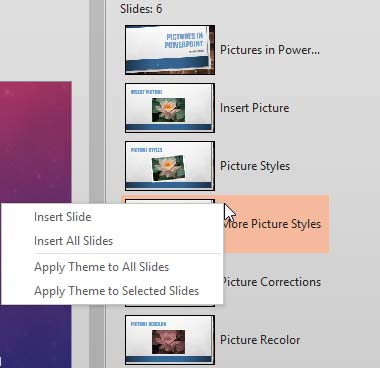Click the 'Picture Styles' slide label
380x368 pixels.
[255, 166]
